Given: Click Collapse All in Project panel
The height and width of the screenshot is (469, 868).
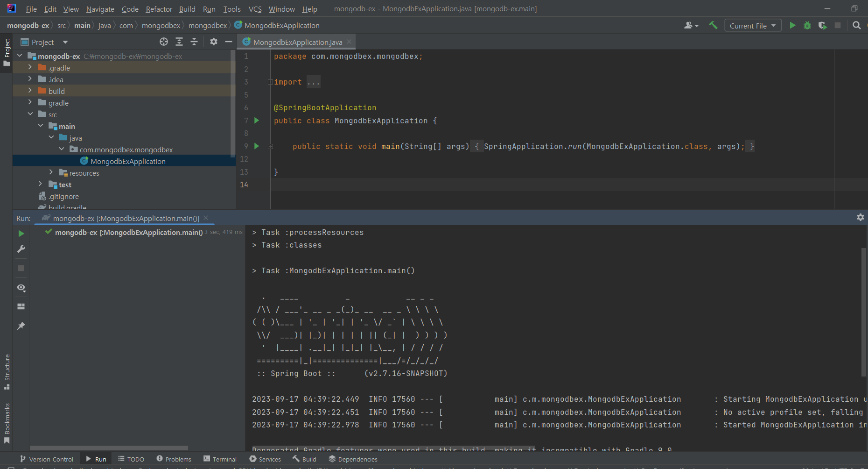Looking at the screenshot, I should click(x=194, y=42).
